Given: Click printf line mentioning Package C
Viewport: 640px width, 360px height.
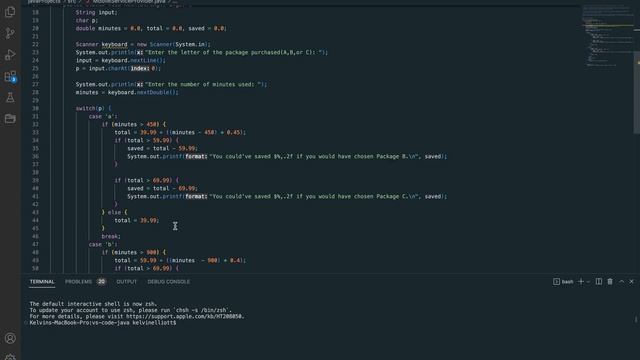Looking at the screenshot, I should (287, 196).
